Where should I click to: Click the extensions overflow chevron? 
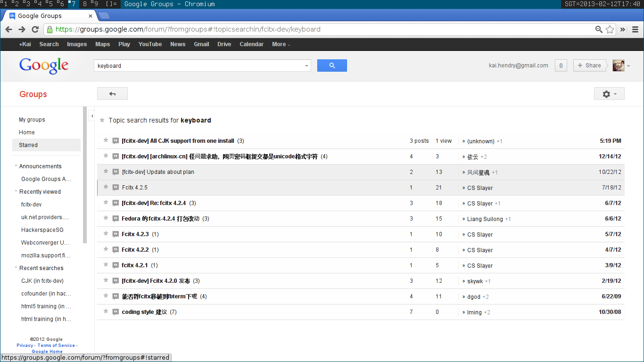tap(623, 29)
